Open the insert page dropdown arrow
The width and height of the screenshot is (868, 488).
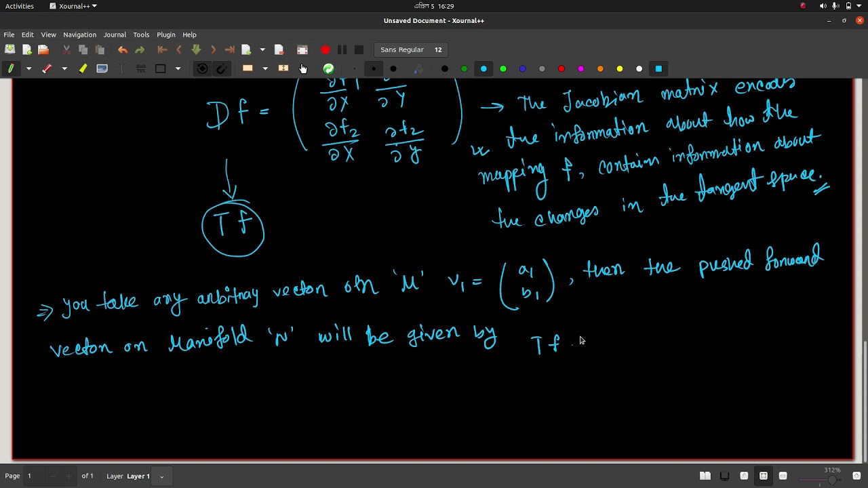point(262,49)
